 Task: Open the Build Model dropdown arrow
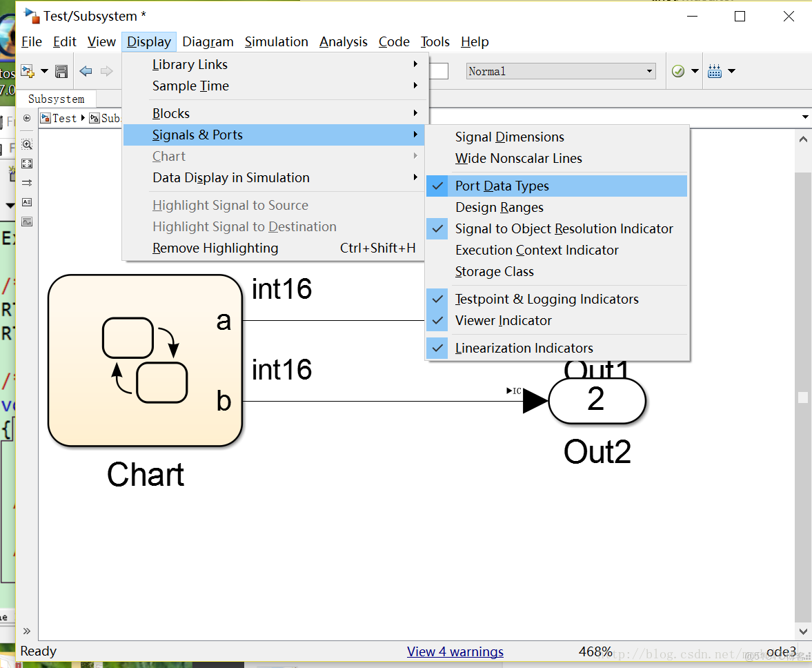click(732, 71)
